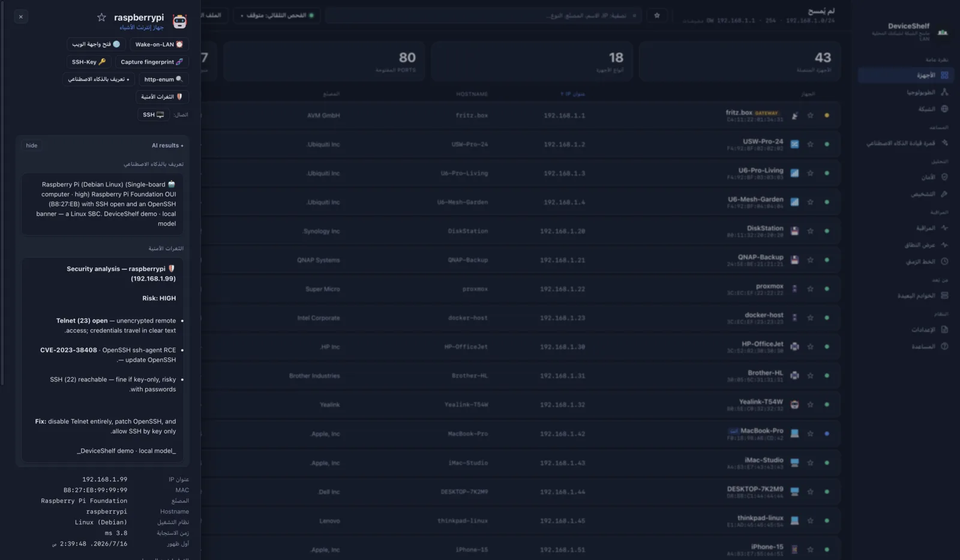Click the 43 connected devices stat card

pos(739,61)
